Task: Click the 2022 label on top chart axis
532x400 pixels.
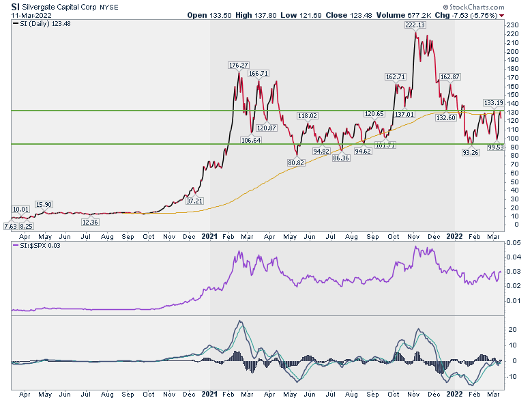Action: pyautogui.click(x=454, y=236)
